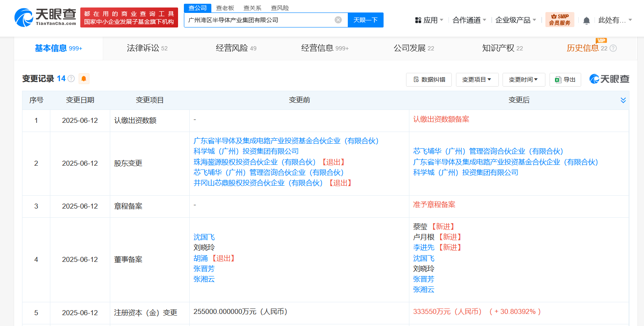644x326 pixels.
Task: Open the 应用 dropdown menu in header
Action: click(429, 20)
